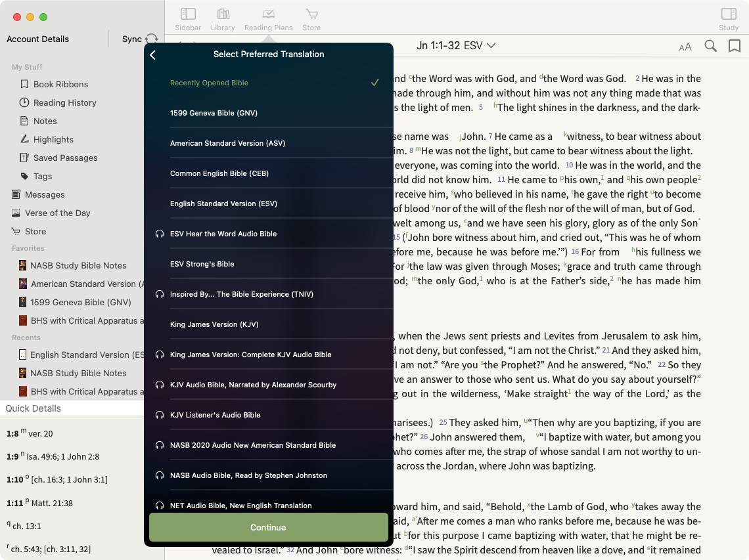Select King James Version: Complete KJV Audio Bible
Screen dimensions: 749x560
click(x=269, y=355)
